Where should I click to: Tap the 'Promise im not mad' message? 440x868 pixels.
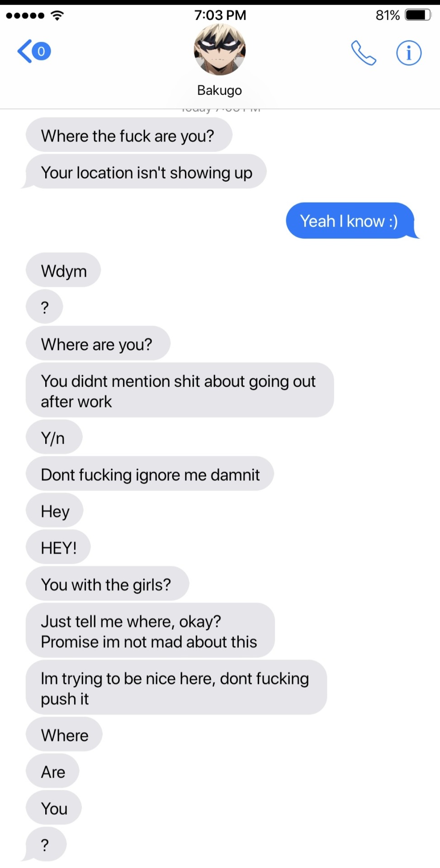tap(150, 631)
